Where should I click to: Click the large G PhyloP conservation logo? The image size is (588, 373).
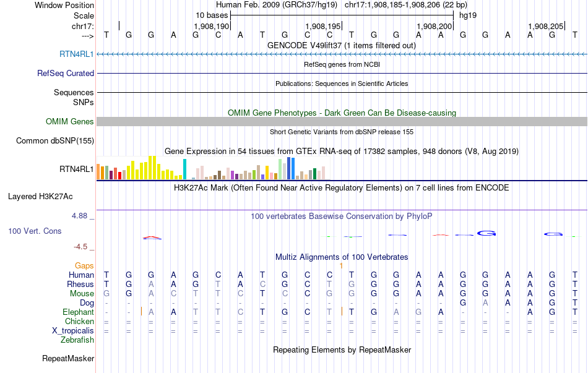coord(486,233)
